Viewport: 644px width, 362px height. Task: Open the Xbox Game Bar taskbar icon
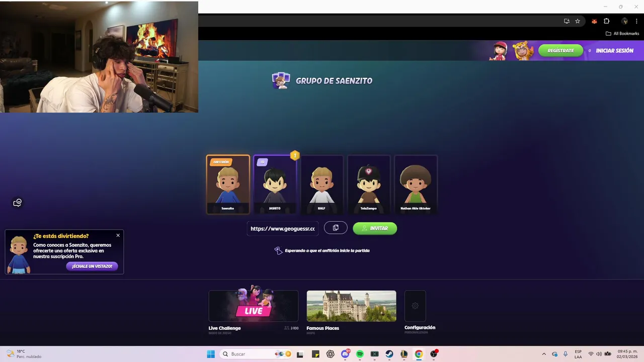click(x=374, y=354)
